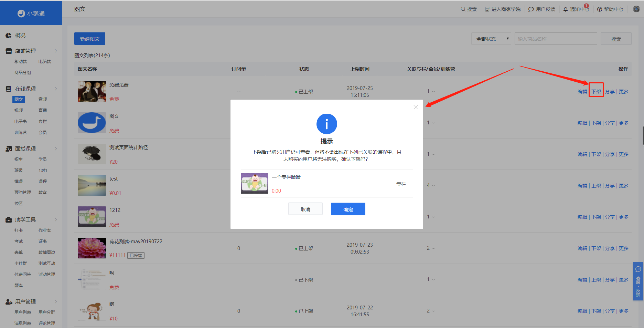Click the 上架时间 column header
The height and width of the screenshot is (328, 644).
pyautogui.click(x=360, y=69)
